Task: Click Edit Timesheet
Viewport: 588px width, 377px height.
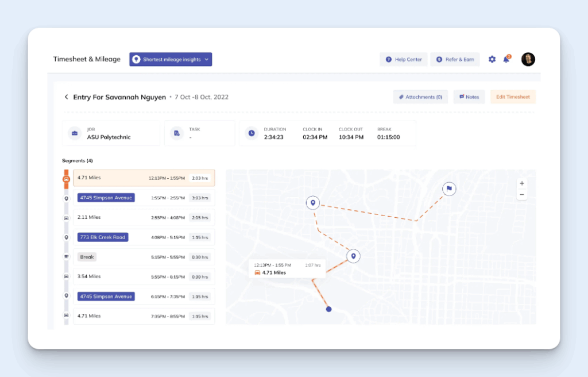Action: pyautogui.click(x=513, y=97)
